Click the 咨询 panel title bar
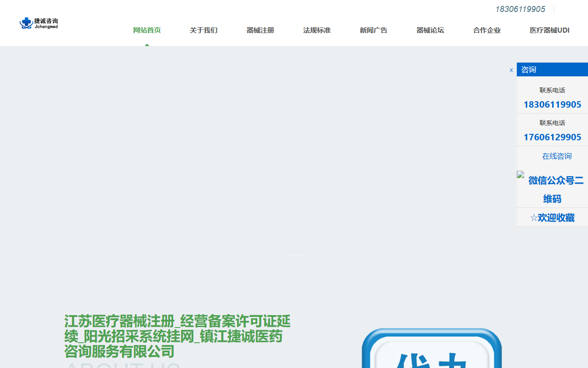This screenshot has width=588, height=368. point(552,69)
